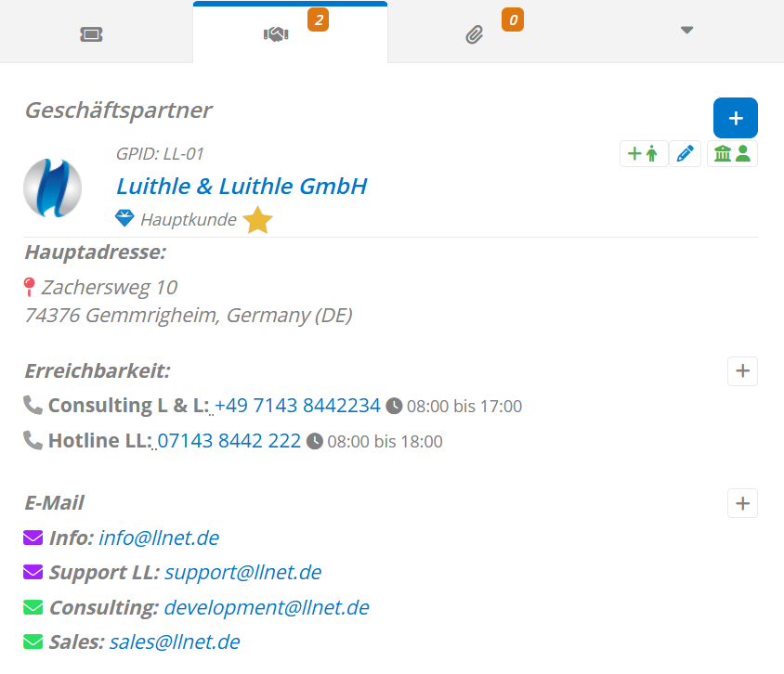Expand the more tabs dropdown arrow
Image resolution: width=784 pixels, height=674 pixels.
point(686,31)
